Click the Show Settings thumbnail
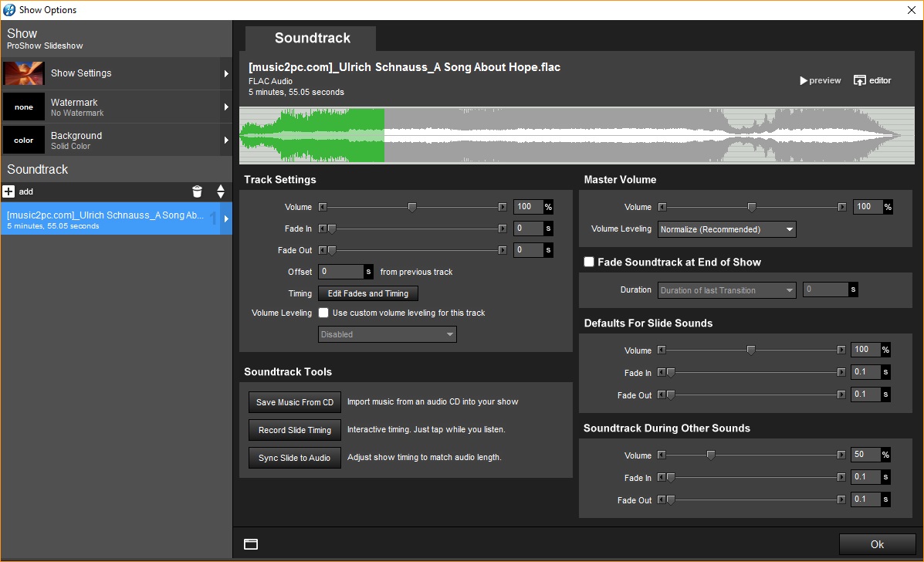924x562 pixels. 24,73
